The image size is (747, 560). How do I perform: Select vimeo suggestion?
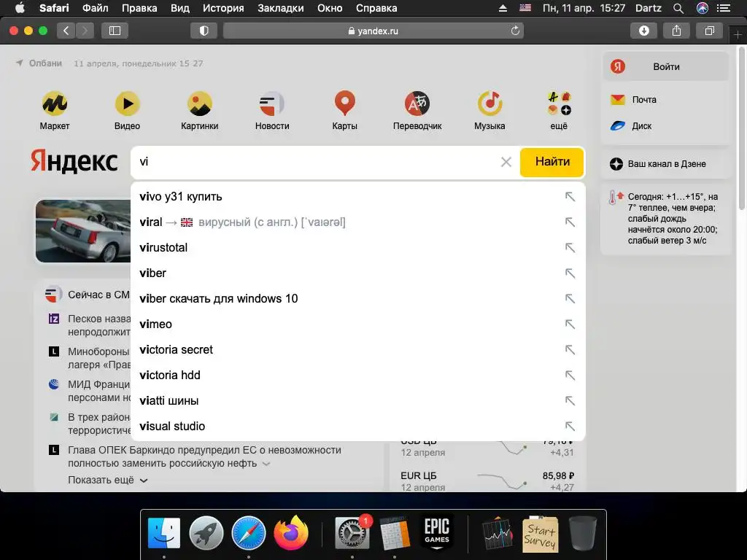[x=357, y=324]
